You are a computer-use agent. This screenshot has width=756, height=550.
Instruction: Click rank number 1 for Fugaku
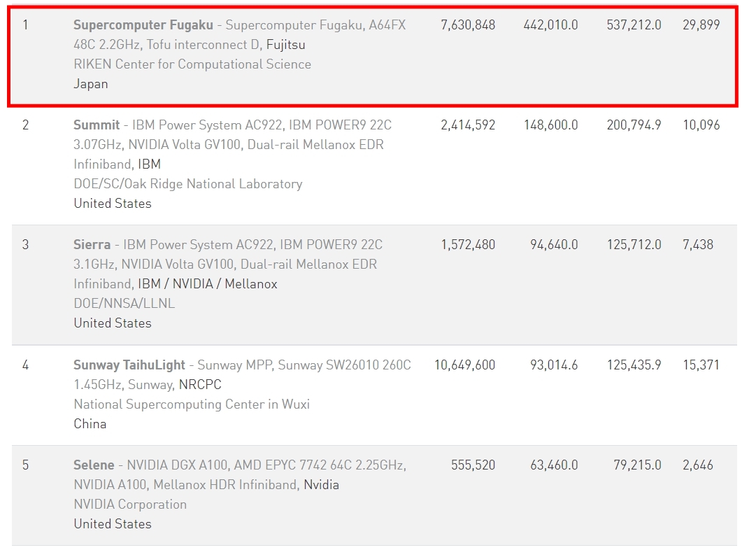coord(25,25)
